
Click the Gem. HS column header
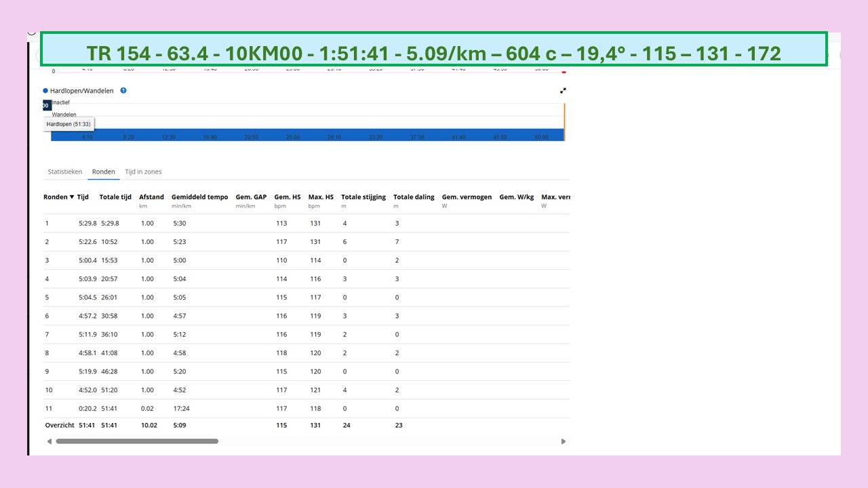[x=288, y=197]
